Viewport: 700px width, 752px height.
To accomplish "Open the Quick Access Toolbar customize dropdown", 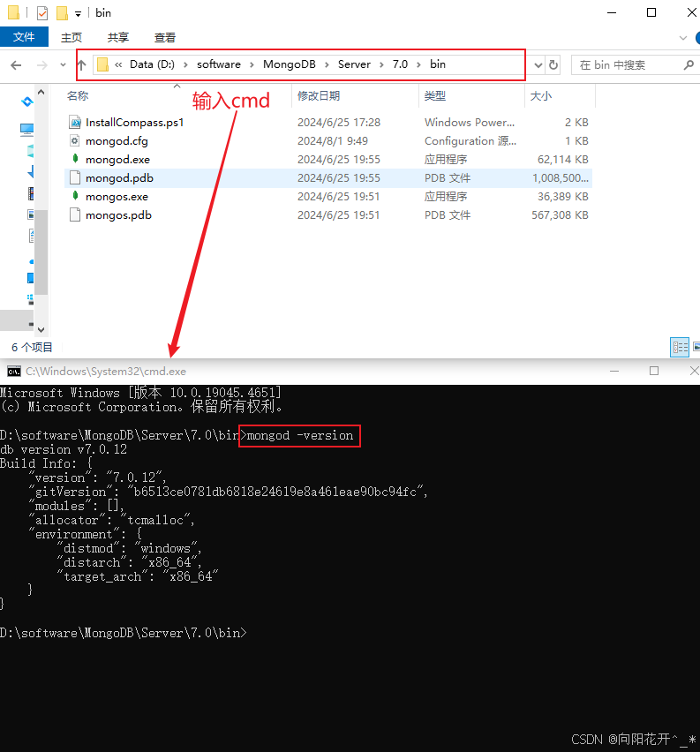I will 79,14.
